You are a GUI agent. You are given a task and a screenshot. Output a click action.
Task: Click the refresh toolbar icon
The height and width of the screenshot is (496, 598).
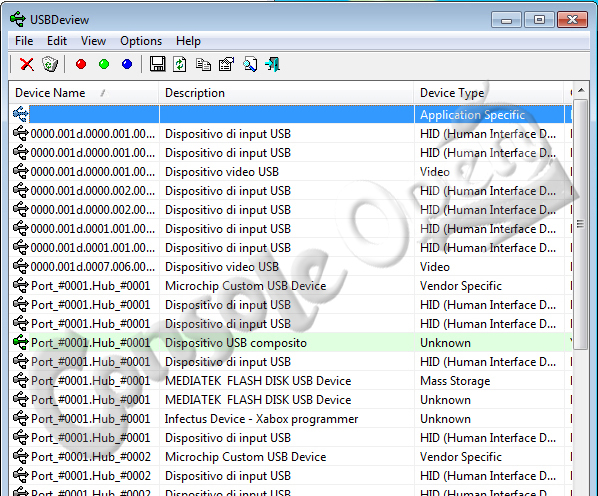[x=180, y=64]
